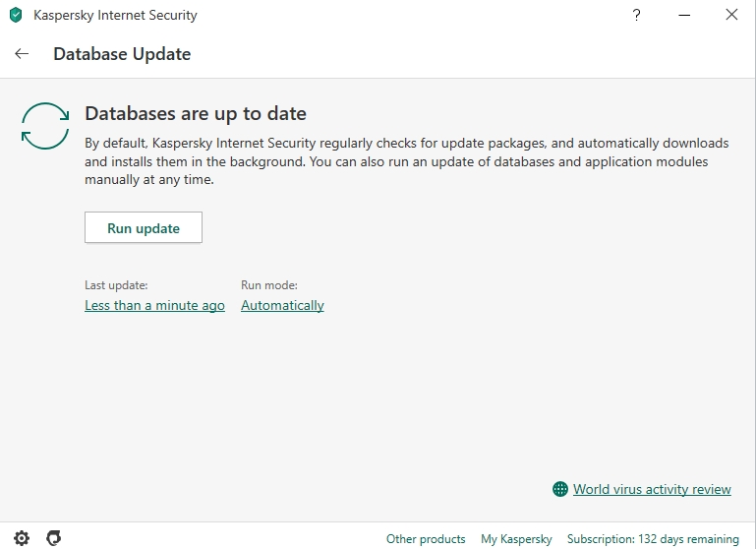
Task: Close the Kaspersky Internet Security window
Action: pos(731,15)
